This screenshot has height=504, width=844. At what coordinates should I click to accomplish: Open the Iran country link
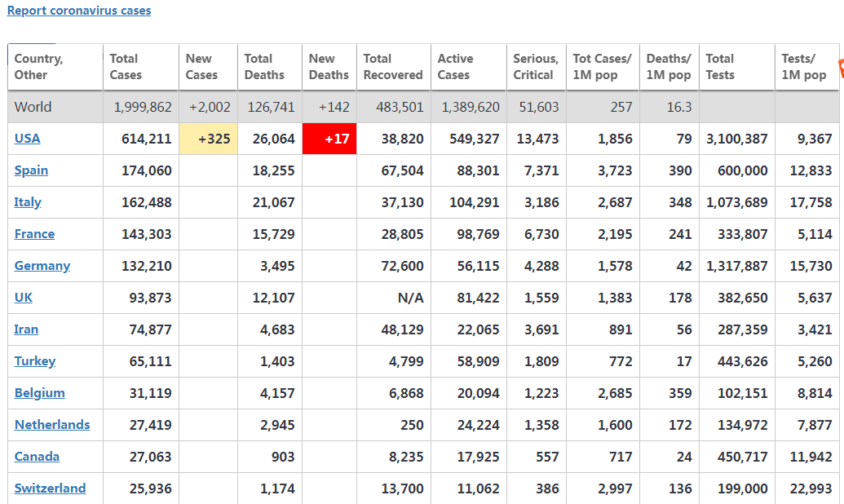click(26, 329)
